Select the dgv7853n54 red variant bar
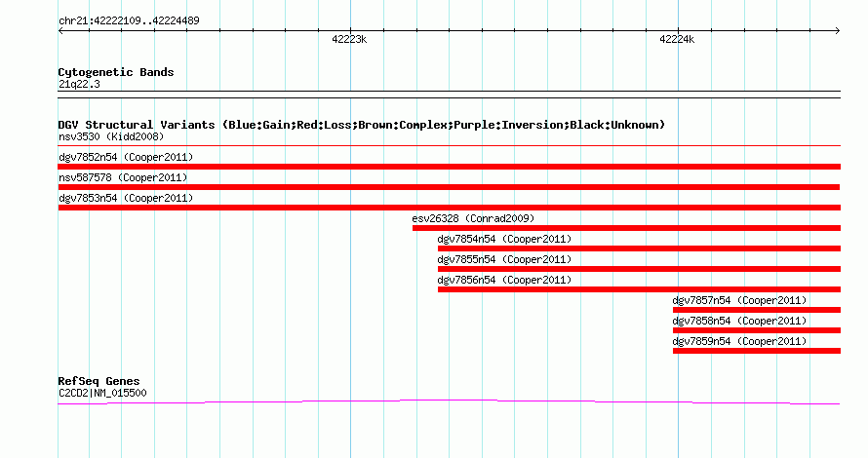 click(x=450, y=208)
